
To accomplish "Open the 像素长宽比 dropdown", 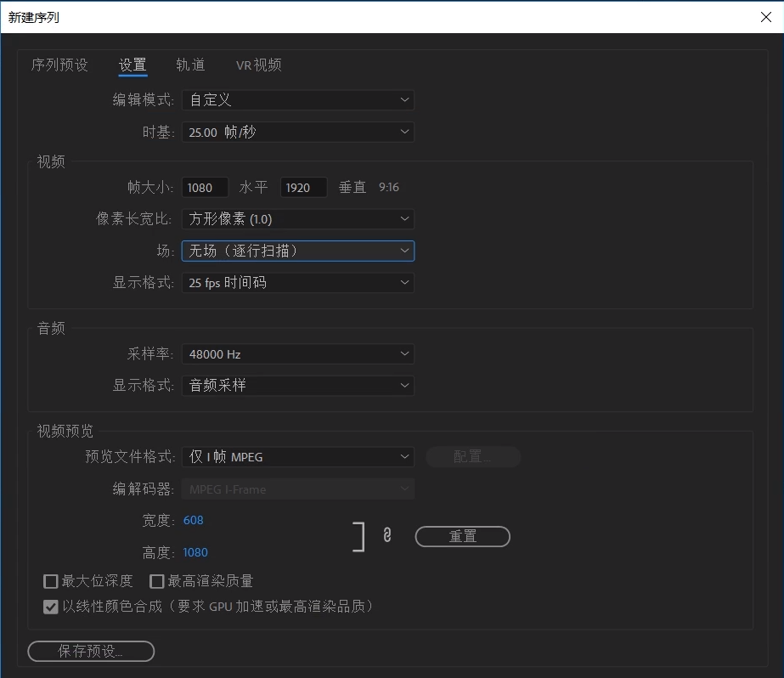I will tap(297, 218).
